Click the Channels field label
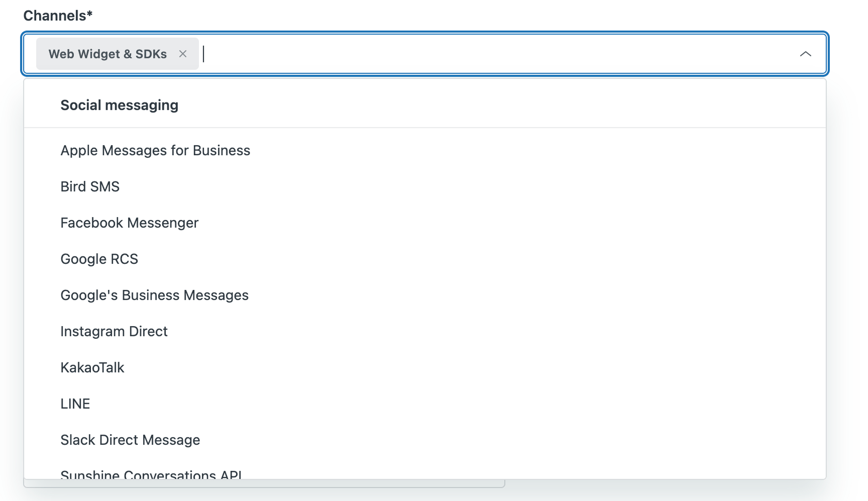The image size is (868, 501). 54,16
